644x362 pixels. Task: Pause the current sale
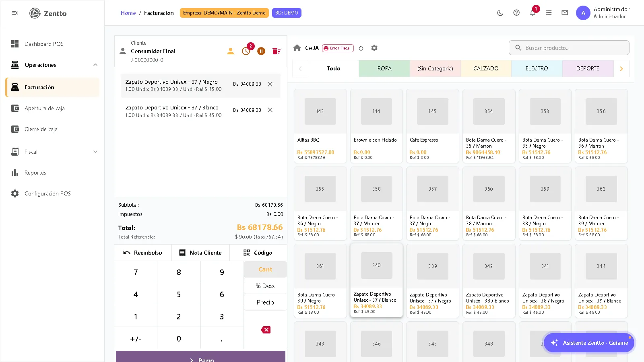pyautogui.click(x=261, y=51)
